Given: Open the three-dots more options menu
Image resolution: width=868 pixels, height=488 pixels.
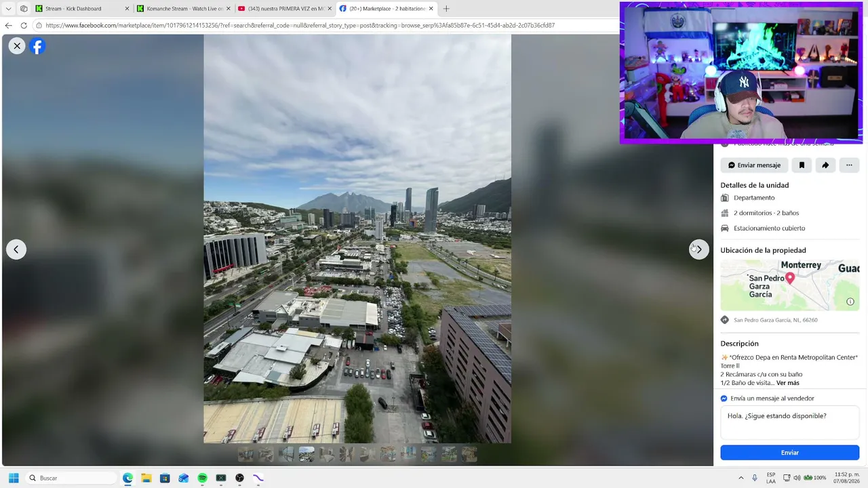Looking at the screenshot, I should click(x=849, y=165).
